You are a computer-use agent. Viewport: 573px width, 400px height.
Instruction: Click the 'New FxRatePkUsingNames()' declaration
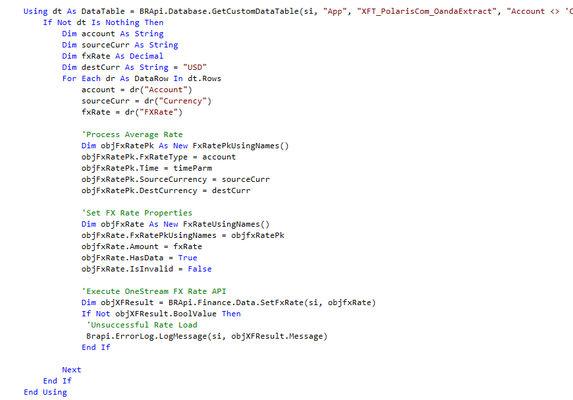pos(185,146)
